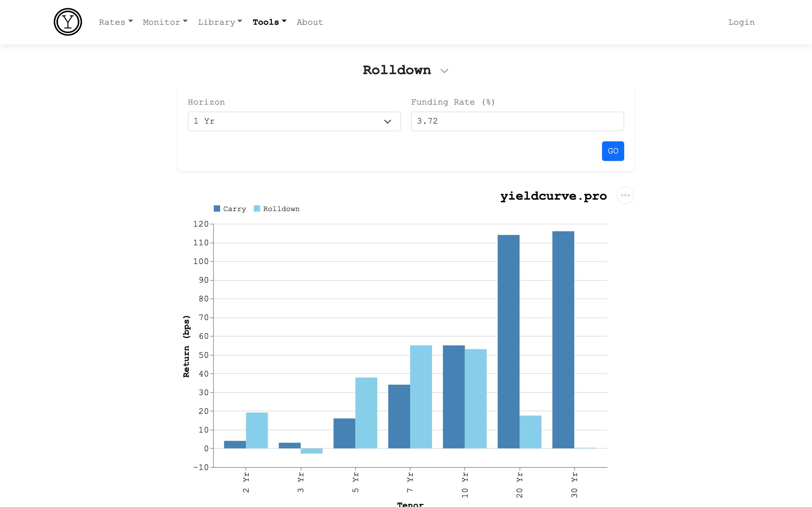Click the Login link
This screenshot has width=812, height=507.
[x=741, y=22]
